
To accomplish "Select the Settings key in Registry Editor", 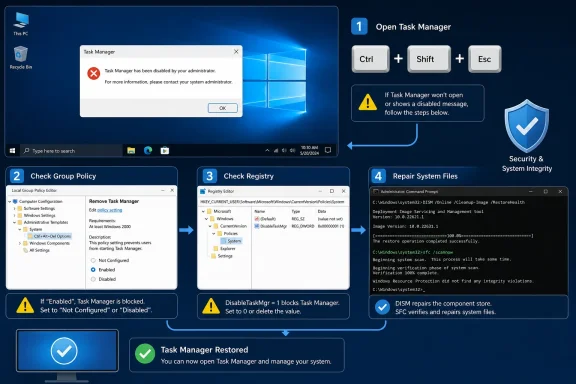I will coord(222,256).
